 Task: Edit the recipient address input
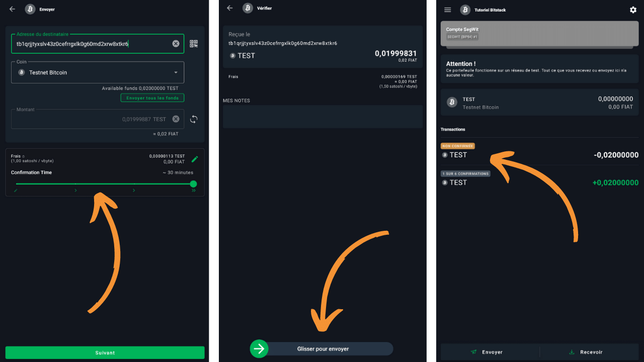coord(97,44)
